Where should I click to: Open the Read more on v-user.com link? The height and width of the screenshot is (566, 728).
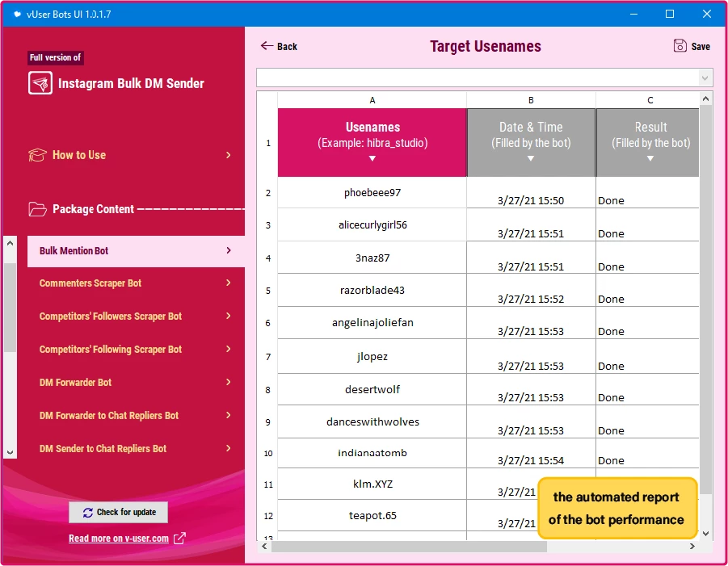coord(119,539)
